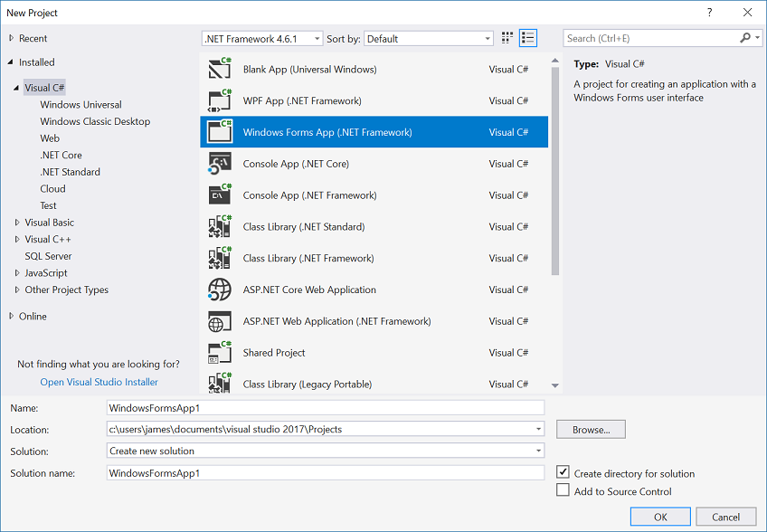Viewport: 767px width, 532px height.
Task: Select the Web category
Action: pyautogui.click(x=50, y=138)
